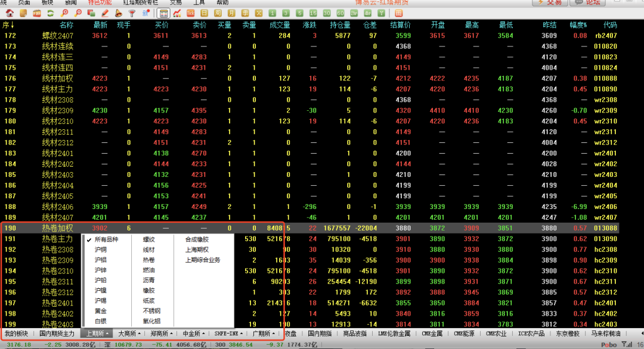Choose 热卷 from the popup menu
Screen dimensions: 644x349
[x=148, y=260]
